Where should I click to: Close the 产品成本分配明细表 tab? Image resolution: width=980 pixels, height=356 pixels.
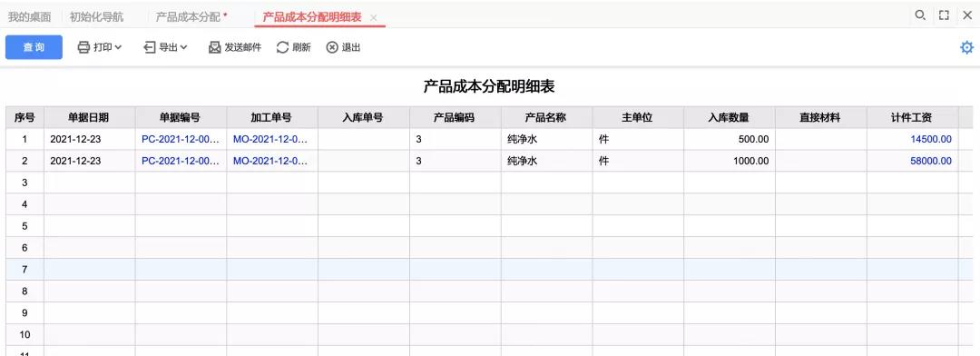click(x=374, y=17)
